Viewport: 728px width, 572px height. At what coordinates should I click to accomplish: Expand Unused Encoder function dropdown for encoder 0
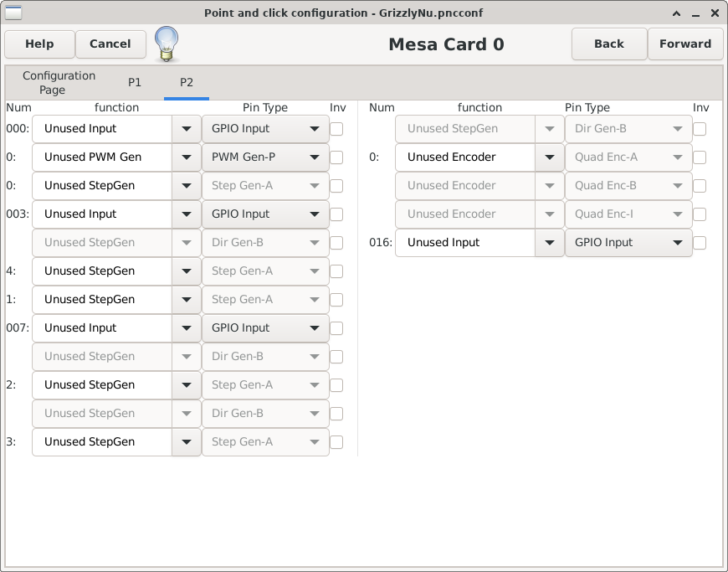(550, 157)
